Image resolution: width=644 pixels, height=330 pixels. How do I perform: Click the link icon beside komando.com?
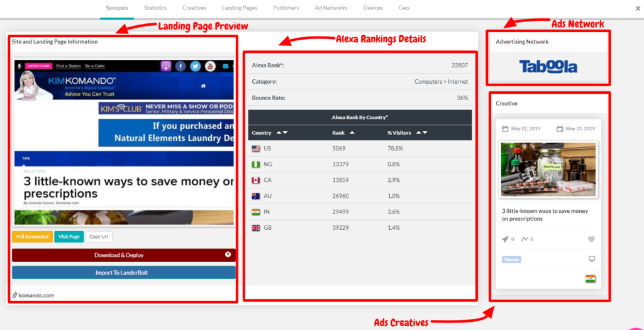click(x=15, y=295)
